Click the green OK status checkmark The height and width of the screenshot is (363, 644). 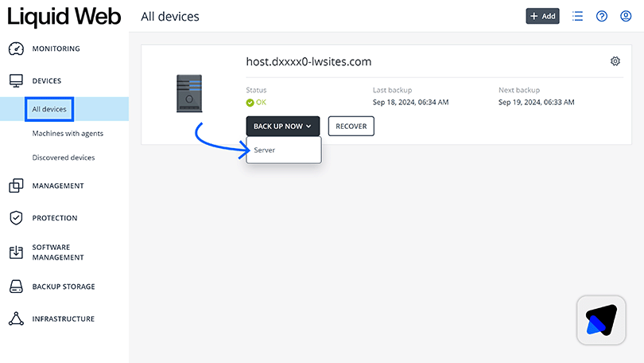[250, 103]
